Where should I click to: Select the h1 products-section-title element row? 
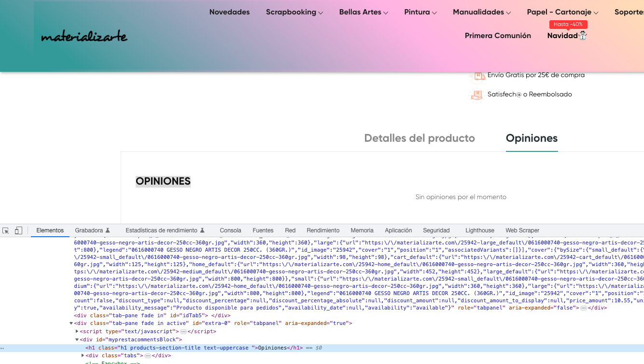[322, 348]
